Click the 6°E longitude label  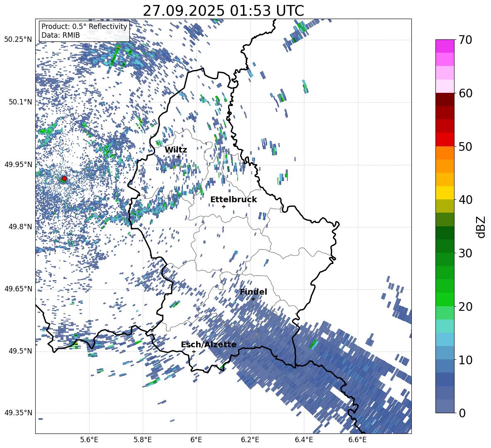tap(196, 440)
